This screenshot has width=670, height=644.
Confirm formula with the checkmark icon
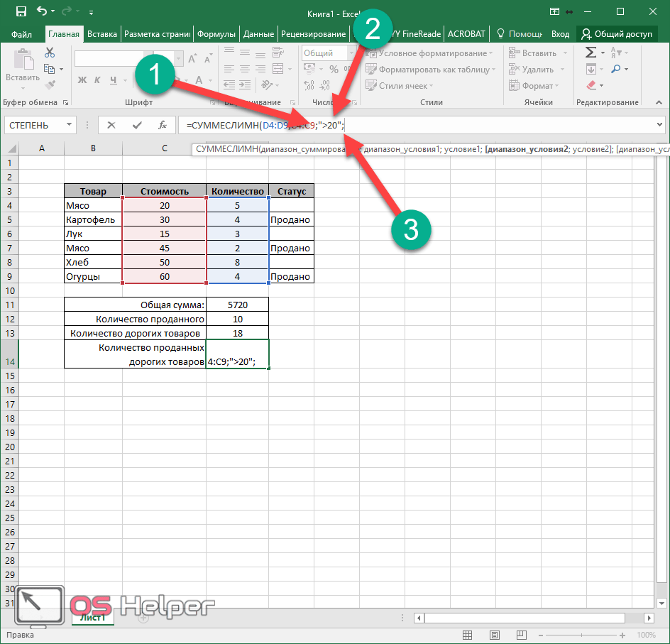point(137,125)
